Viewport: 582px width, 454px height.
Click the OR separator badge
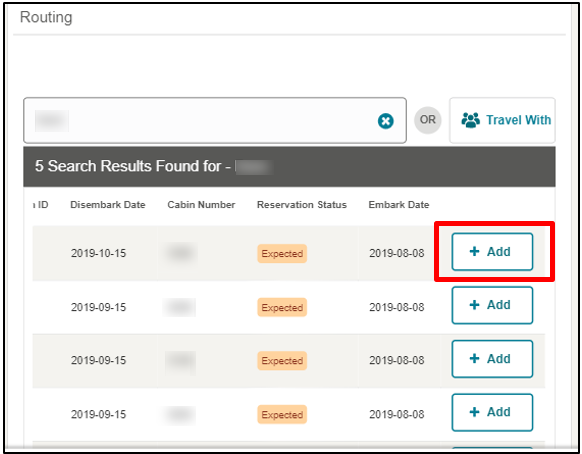(428, 120)
